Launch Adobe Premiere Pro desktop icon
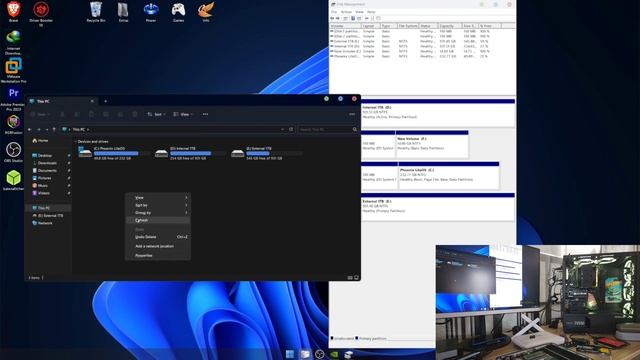The image size is (640, 360). pyautogui.click(x=13, y=99)
